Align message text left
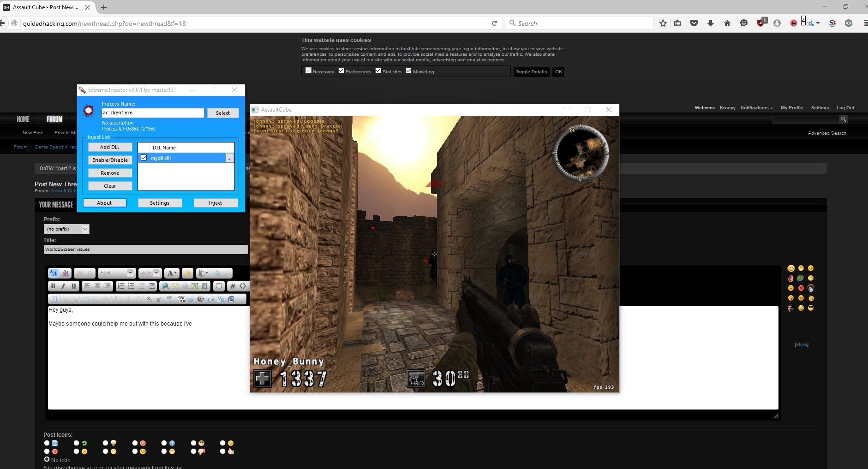The width and height of the screenshot is (868, 469). point(87,286)
